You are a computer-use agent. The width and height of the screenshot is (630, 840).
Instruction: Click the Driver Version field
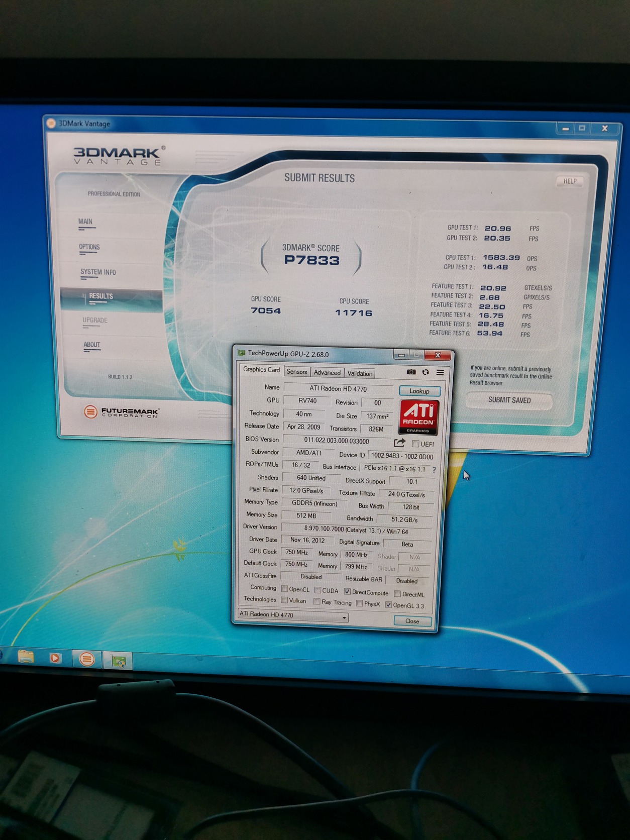click(x=356, y=531)
